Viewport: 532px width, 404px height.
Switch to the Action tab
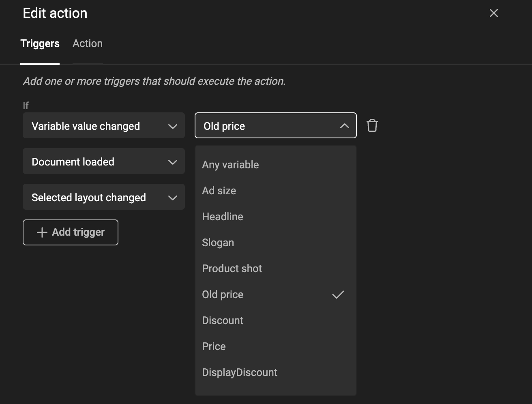(x=88, y=43)
